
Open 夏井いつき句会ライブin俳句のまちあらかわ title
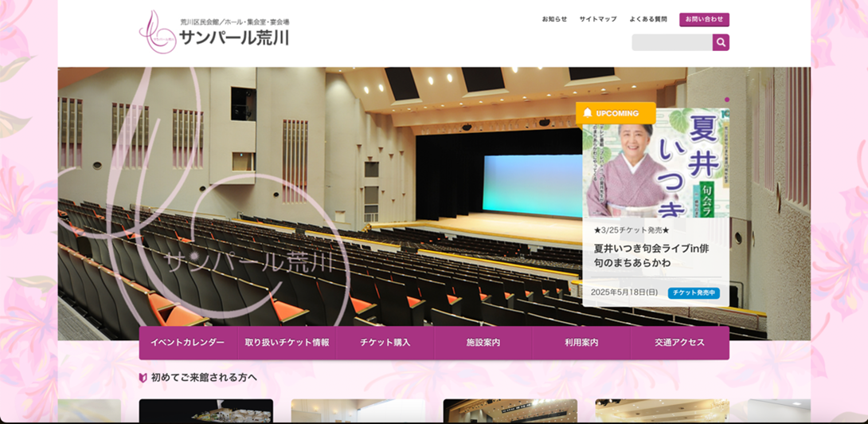(651, 256)
